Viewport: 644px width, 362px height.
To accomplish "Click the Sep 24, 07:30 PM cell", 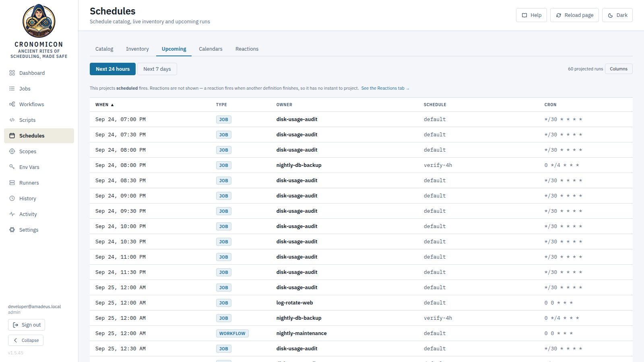I will point(120,135).
